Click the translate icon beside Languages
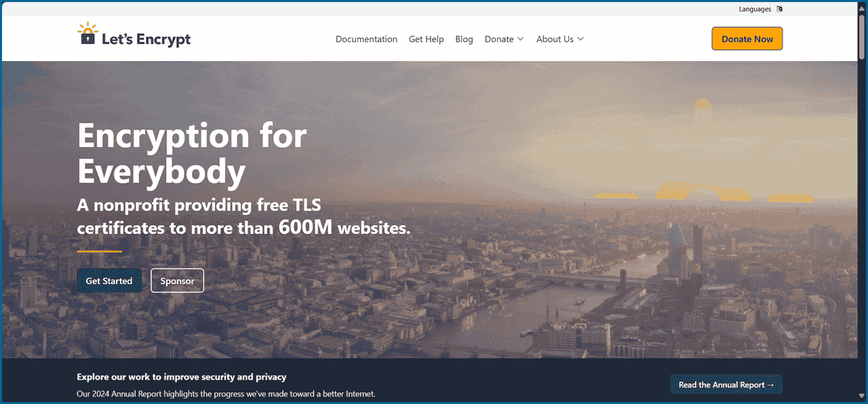Viewport: 868px width, 404px height. (779, 9)
